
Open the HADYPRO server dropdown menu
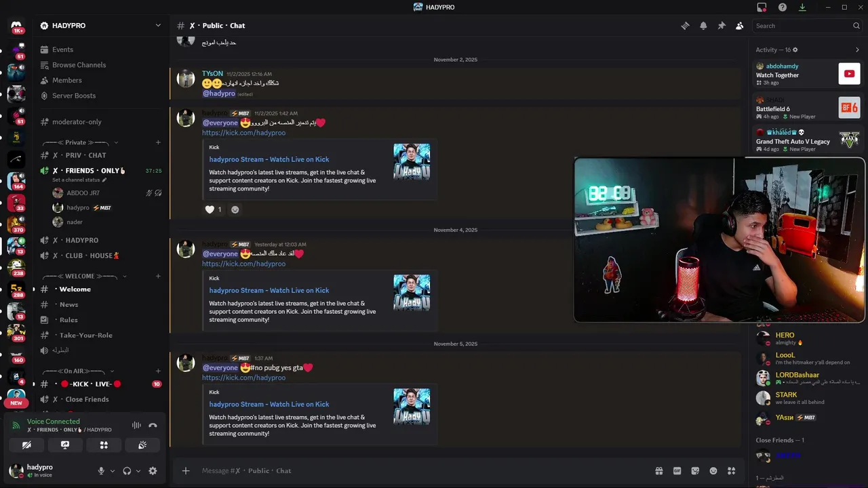click(101, 26)
